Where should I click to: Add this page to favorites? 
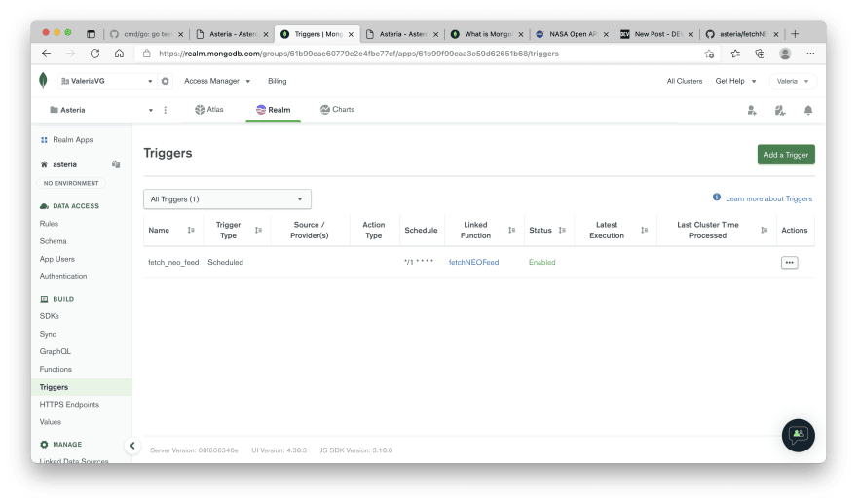point(709,54)
